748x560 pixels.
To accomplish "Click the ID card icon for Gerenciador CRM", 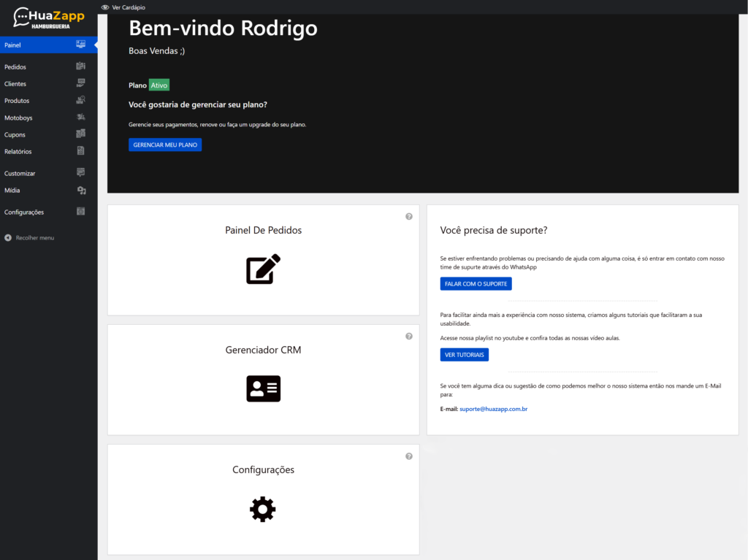I will point(263,388).
